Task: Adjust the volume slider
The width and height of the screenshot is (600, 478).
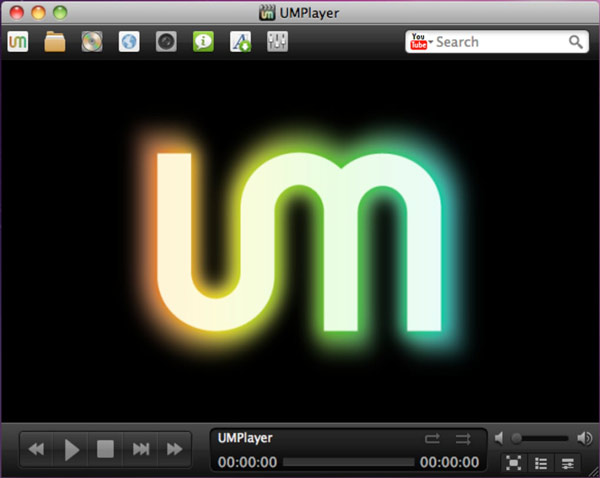Action: tap(541, 438)
